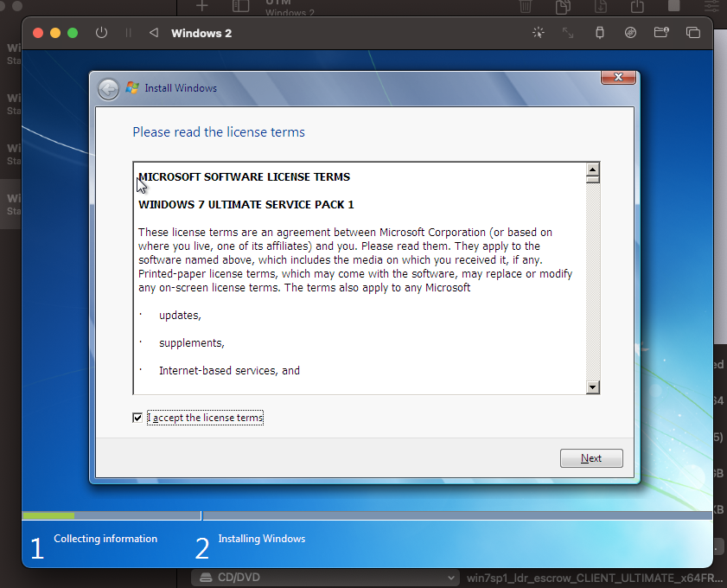727x588 pixels.
Task: Click the windows overlay icon in VM toolbar
Action: pyautogui.click(x=693, y=33)
